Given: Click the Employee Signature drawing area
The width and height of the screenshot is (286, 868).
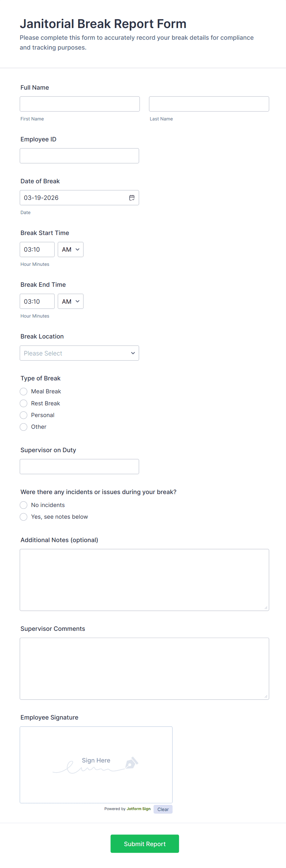Looking at the screenshot, I should tap(96, 765).
